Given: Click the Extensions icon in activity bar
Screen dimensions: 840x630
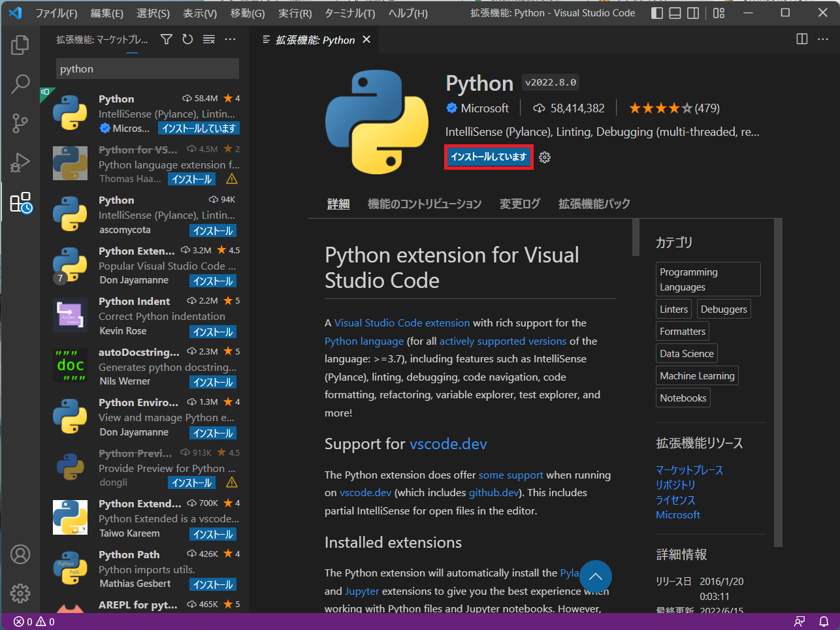Looking at the screenshot, I should coord(20,202).
